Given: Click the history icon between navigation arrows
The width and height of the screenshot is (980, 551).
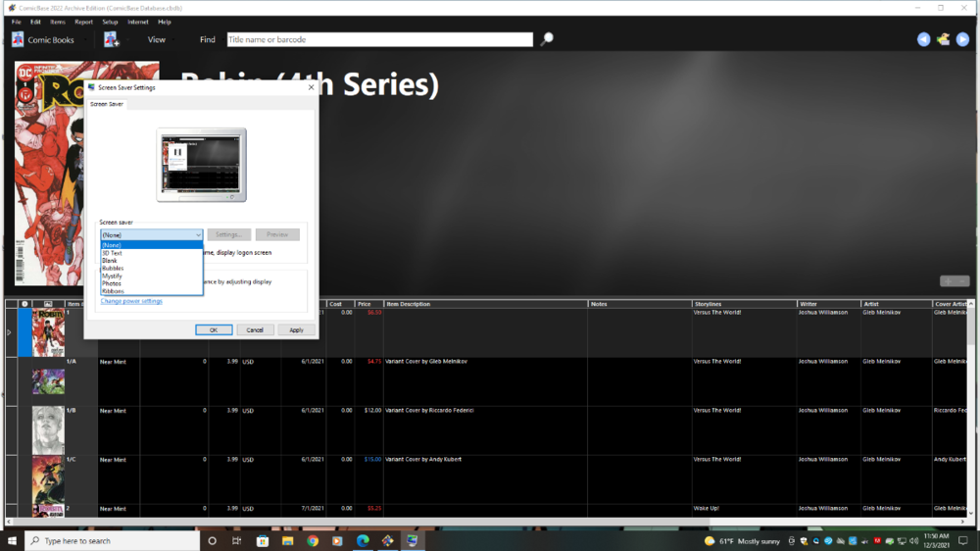Looking at the screenshot, I should pyautogui.click(x=943, y=39).
